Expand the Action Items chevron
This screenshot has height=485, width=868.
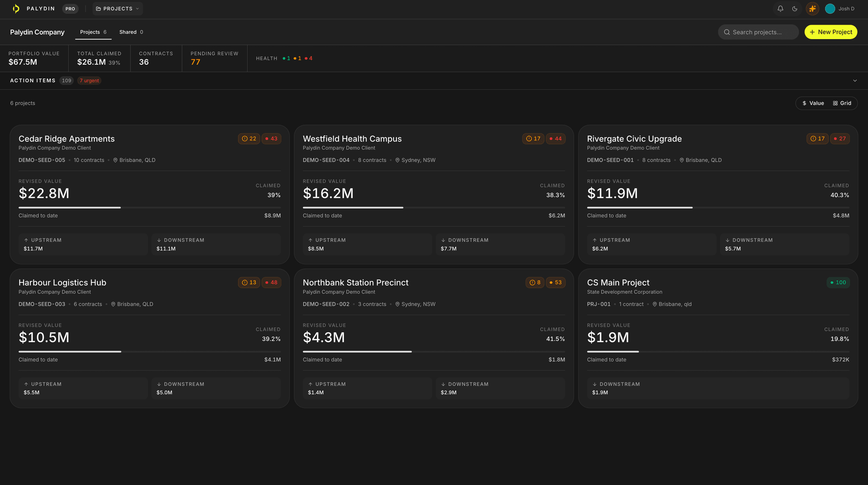[x=854, y=81]
